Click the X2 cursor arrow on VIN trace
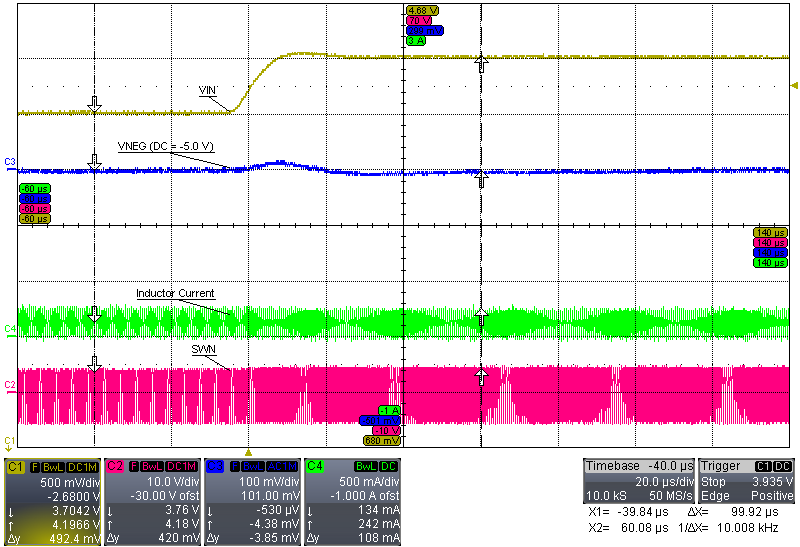The height and width of the screenshot is (547, 800). [x=481, y=64]
